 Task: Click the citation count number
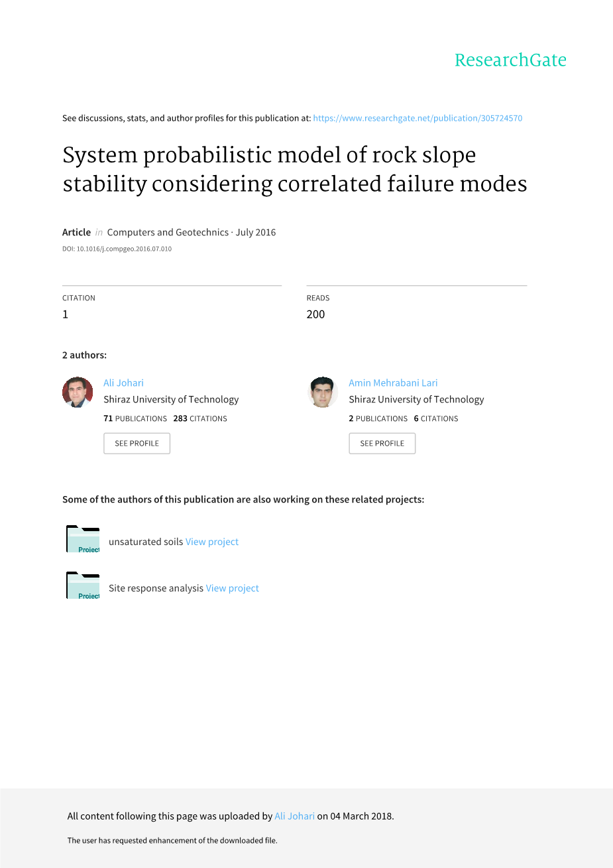coord(66,314)
